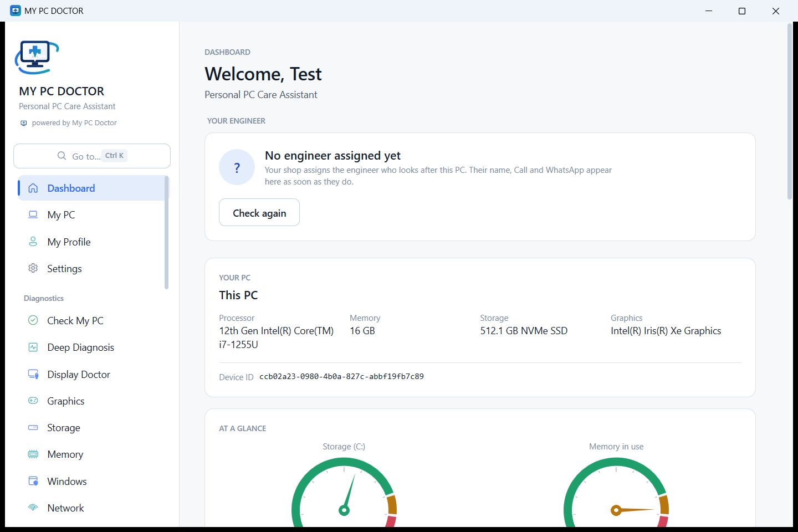Image resolution: width=798 pixels, height=532 pixels.
Task: Click the Display Doctor monitor icon
Action: click(33, 374)
